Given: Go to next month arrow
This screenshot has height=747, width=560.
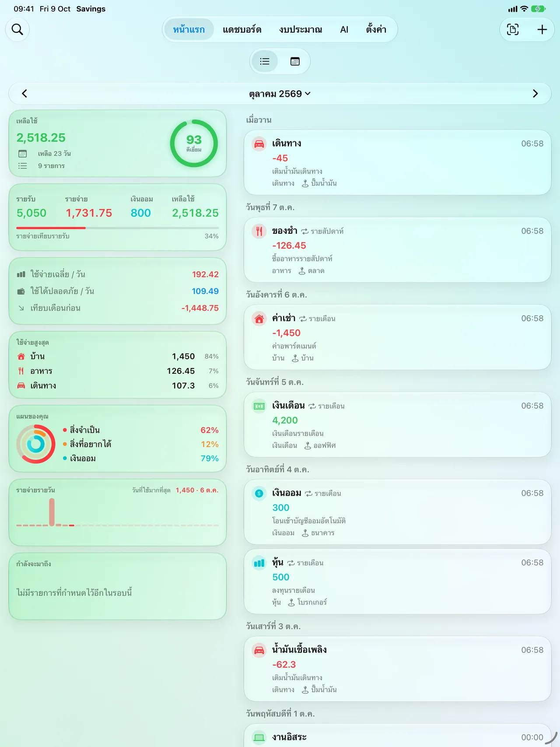Looking at the screenshot, I should tap(535, 93).
